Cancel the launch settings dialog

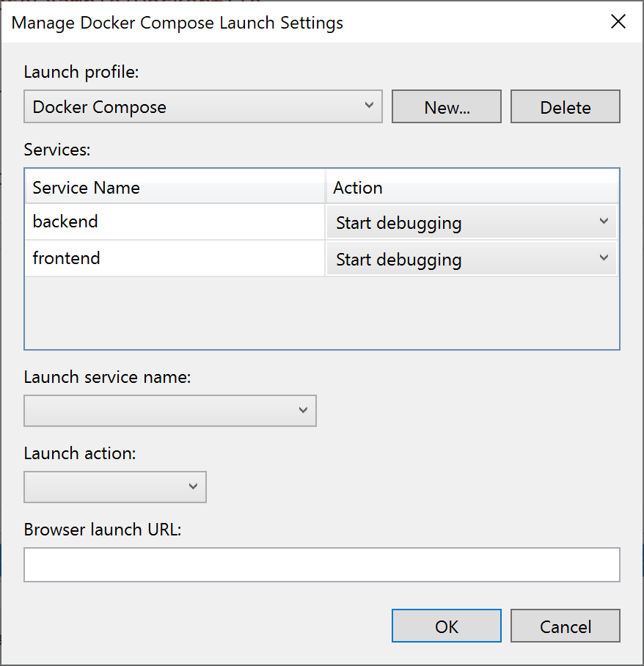pyautogui.click(x=566, y=626)
